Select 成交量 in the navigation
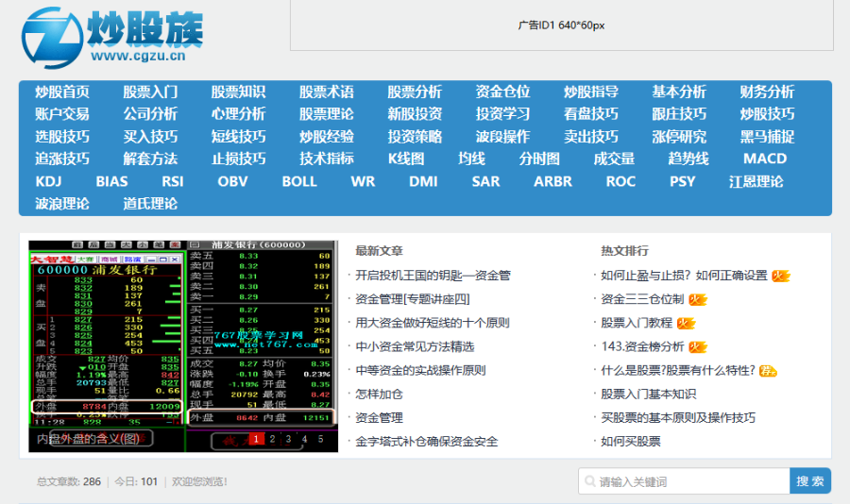This screenshot has width=850, height=504. click(x=614, y=159)
